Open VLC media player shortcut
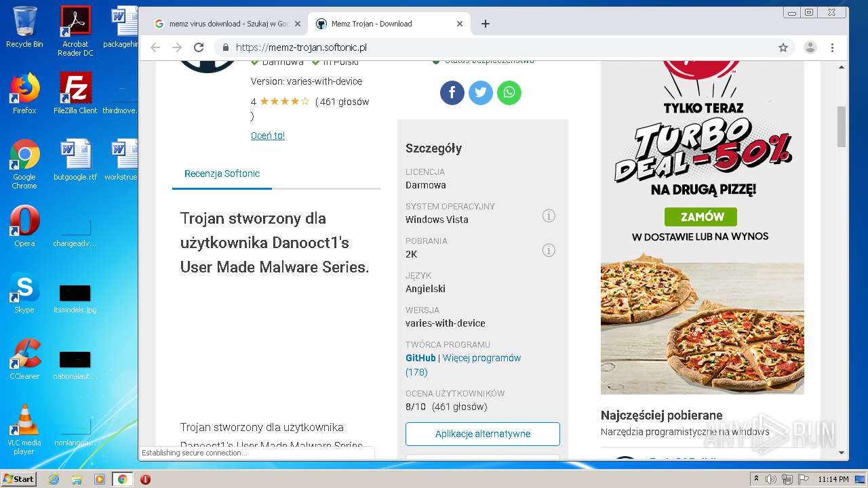 tap(24, 430)
